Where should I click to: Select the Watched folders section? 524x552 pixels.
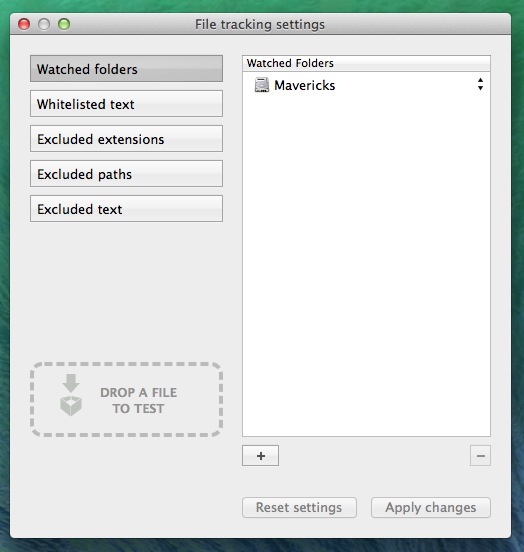pos(126,69)
